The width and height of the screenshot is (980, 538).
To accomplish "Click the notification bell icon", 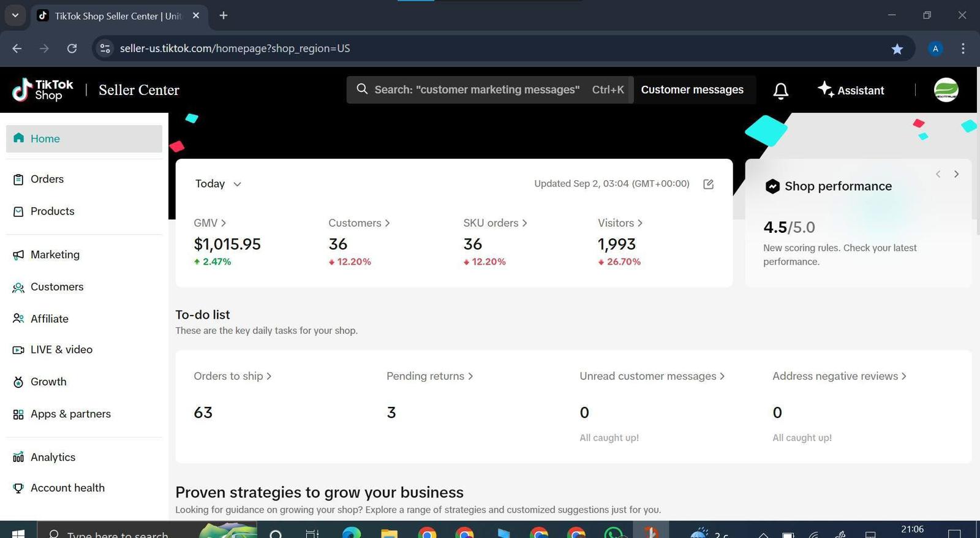I will 780,91.
